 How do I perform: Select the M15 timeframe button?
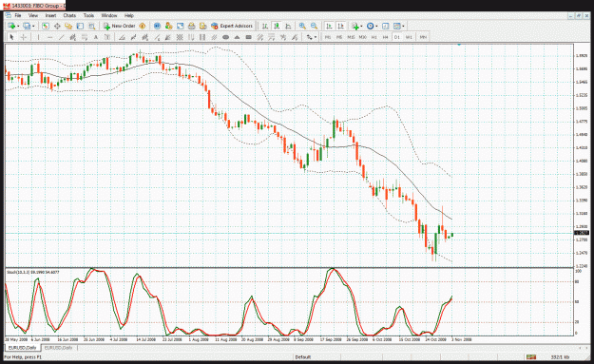point(351,37)
